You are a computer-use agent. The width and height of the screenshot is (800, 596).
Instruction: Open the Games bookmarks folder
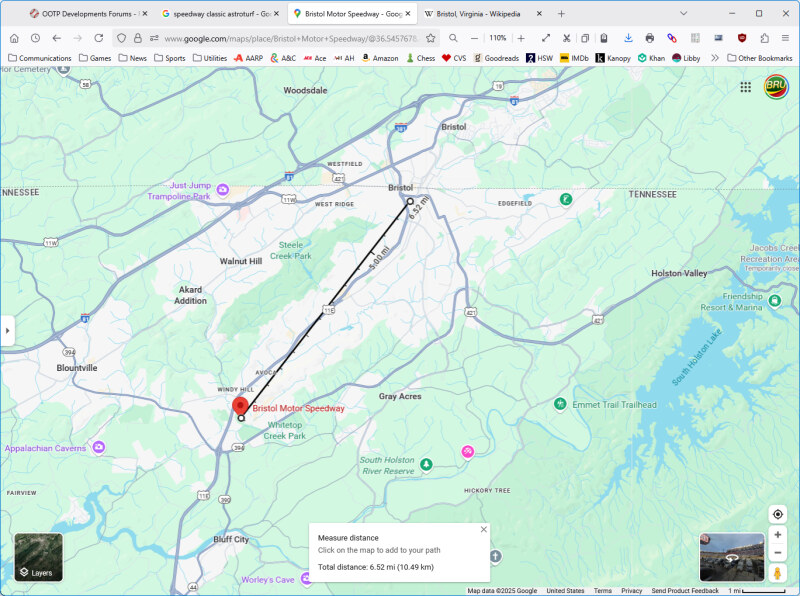pyautogui.click(x=95, y=58)
